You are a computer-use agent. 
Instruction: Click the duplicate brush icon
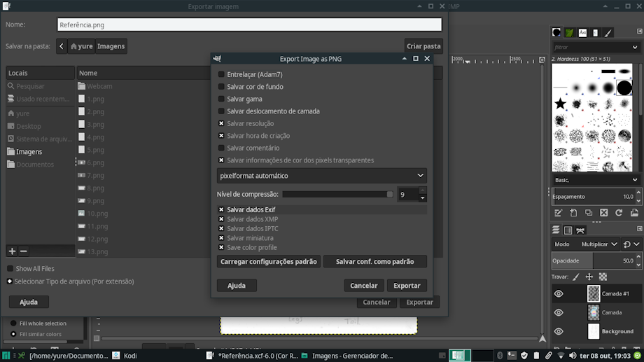[x=589, y=213]
